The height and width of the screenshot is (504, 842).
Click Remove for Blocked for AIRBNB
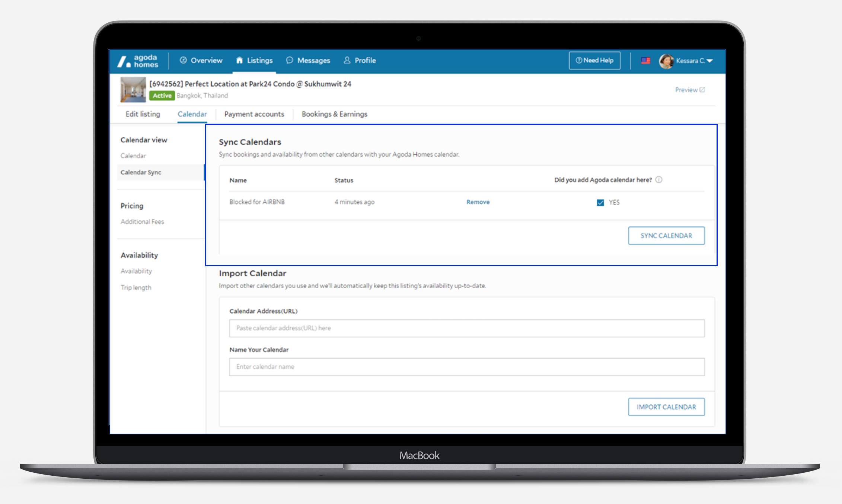pos(478,202)
